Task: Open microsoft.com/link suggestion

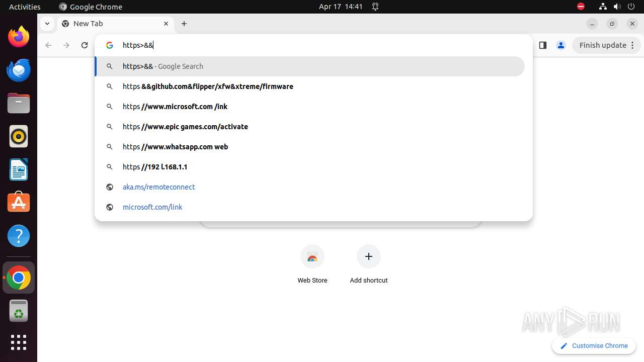Action: 310,207
